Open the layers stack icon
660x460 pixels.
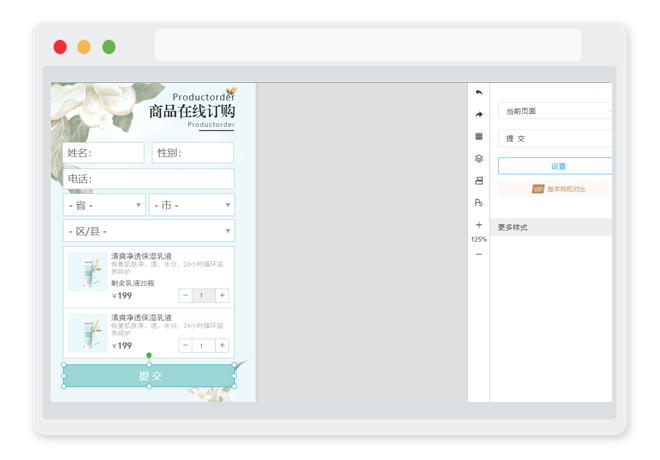(x=479, y=159)
